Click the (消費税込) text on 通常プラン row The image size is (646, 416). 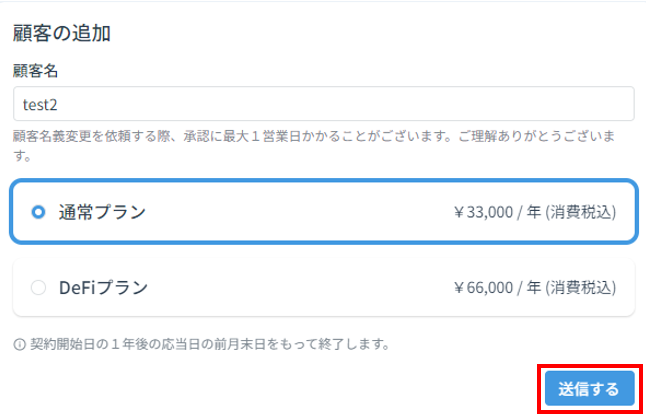(581, 212)
